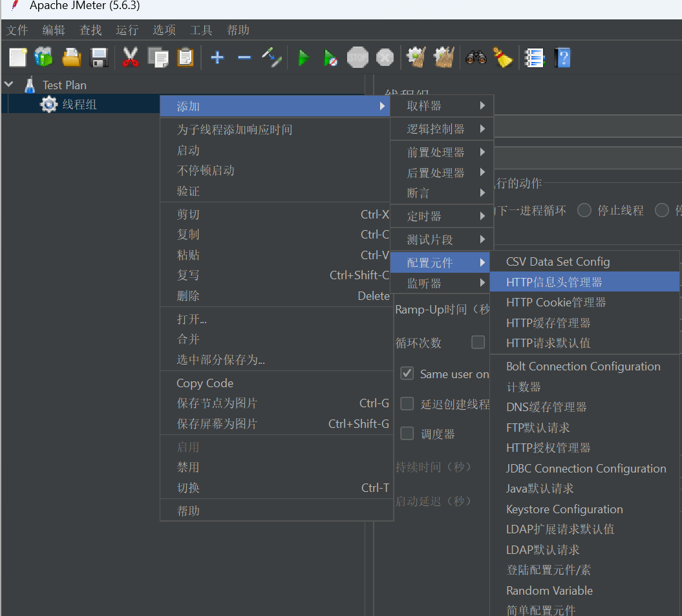Choose HTTP请求默认值 entry
The image size is (682, 616).
584,343
